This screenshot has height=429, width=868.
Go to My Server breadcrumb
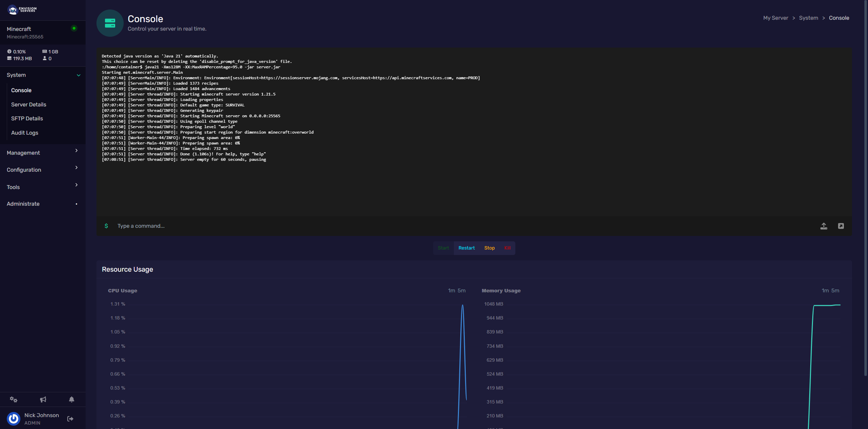pyautogui.click(x=776, y=18)
